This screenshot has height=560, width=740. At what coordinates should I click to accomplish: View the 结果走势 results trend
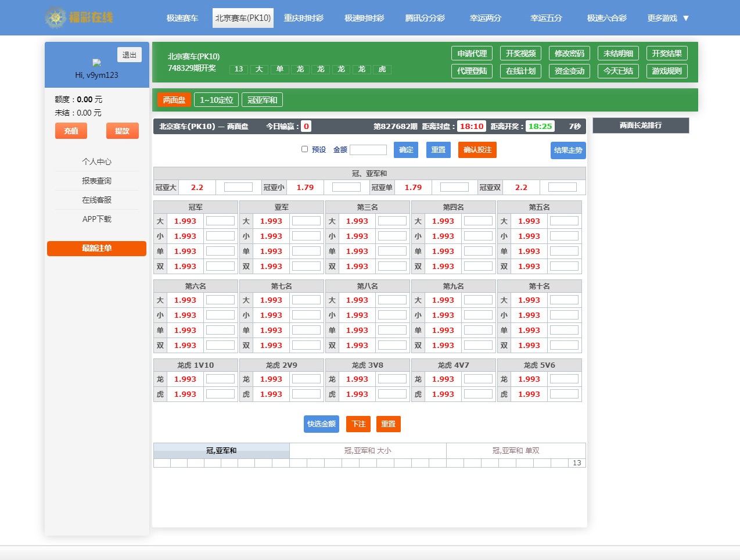pyautogui.click(x=567, y=150)
